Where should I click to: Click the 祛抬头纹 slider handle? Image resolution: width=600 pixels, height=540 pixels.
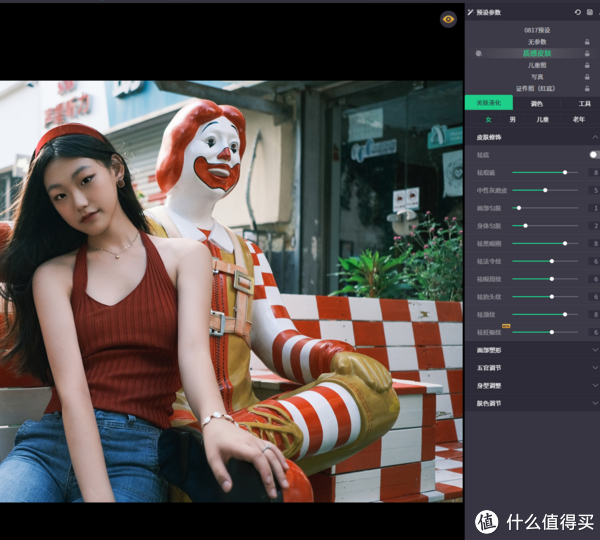552,297
